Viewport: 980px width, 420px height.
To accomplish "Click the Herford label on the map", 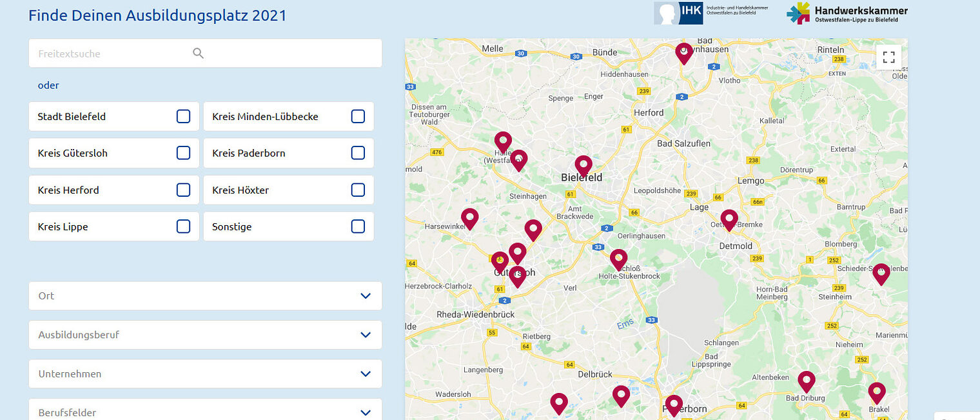I will point(649,112).
